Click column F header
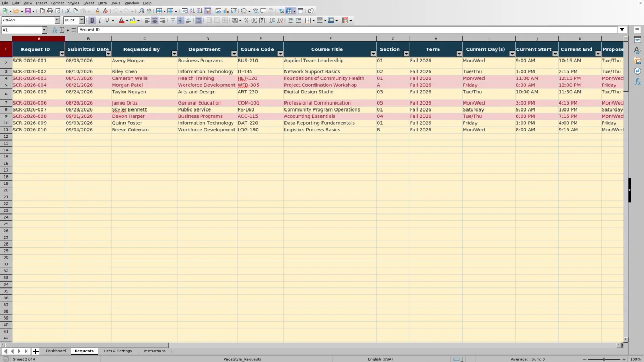The image size is (644, 362). pyautogui.click(x=330, y=39)
